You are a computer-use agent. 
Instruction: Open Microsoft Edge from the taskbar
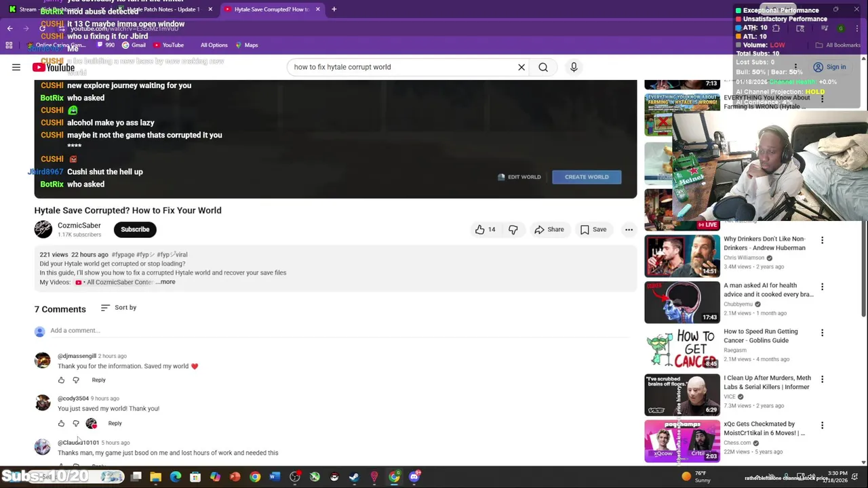[176, 477]
